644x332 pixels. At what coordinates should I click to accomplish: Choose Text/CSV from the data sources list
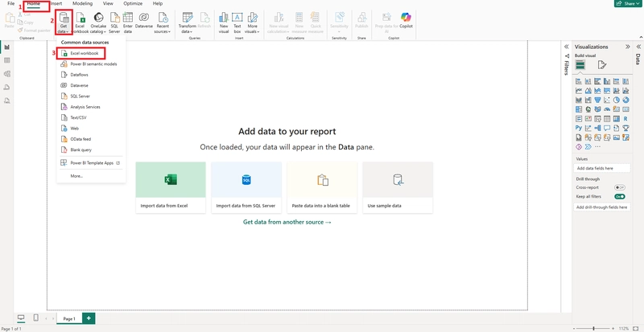[x=78, y=117]
